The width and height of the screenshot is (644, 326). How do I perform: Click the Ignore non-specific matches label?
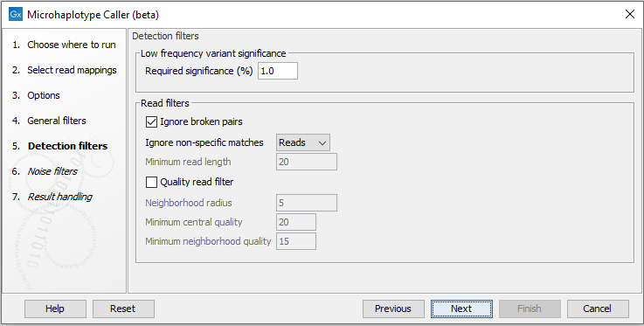click(204, 142)
